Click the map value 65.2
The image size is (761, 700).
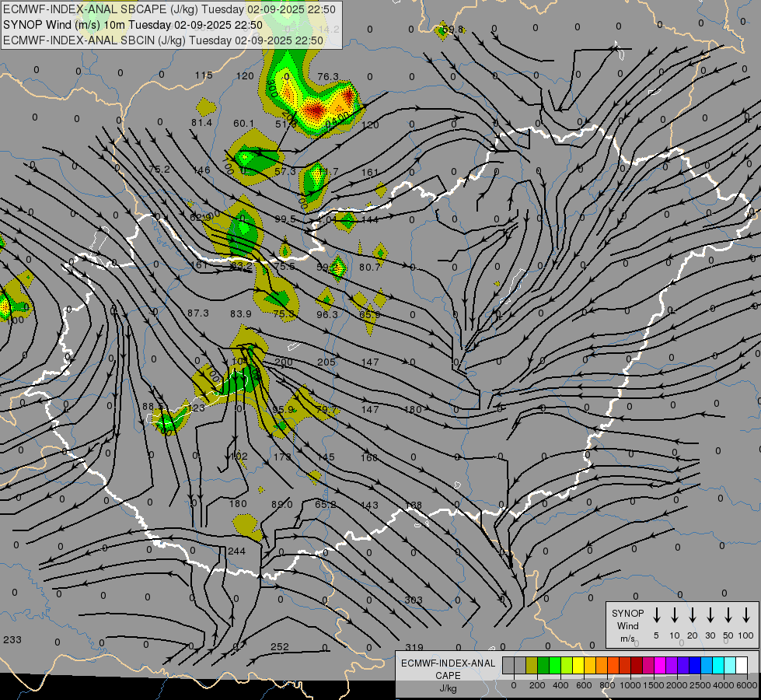[x=326, y=505]
